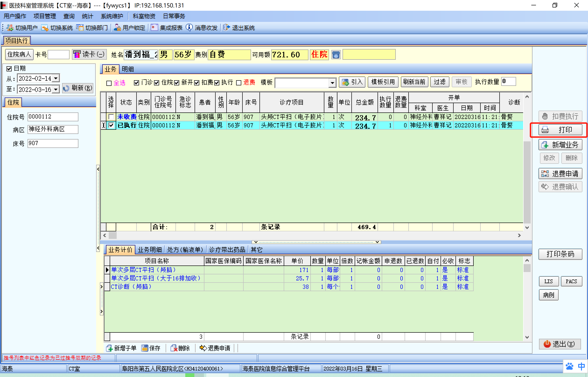The image size is (588, 377).
Task: Click the 打印条码 barcode print button
Action: pos(560,254)
